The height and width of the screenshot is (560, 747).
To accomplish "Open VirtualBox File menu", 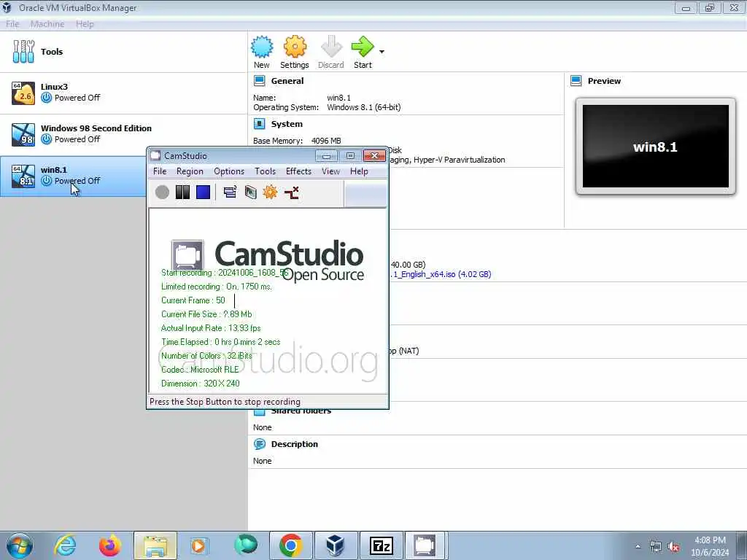I will click(12, 24).
